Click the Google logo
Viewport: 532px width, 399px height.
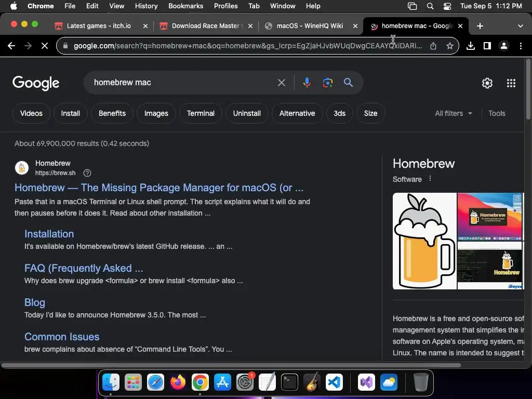tap(36, 83)
